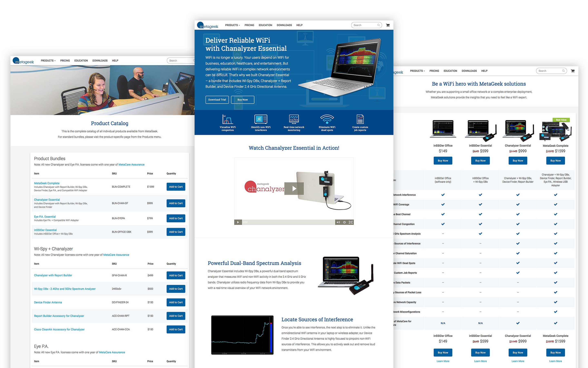The image size is (588, 368).
Task: Open the Chanalyzer Essential catalog link
Action: point(47,200)
